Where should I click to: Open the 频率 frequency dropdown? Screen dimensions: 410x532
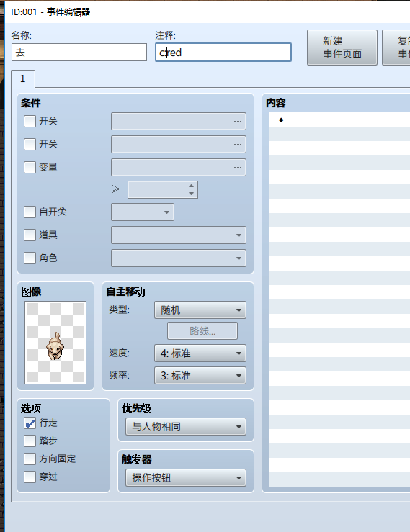[200, 376]
